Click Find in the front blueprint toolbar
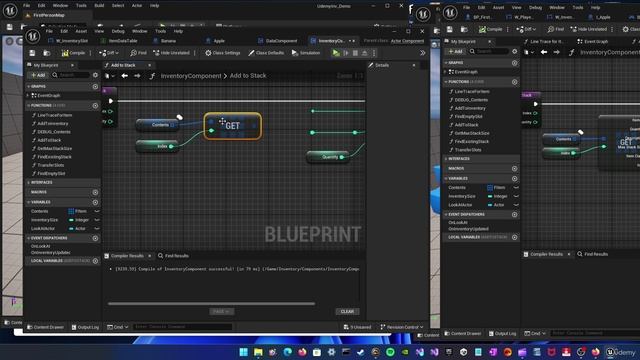This screenshot has height=360, width=640. (138, 53)
